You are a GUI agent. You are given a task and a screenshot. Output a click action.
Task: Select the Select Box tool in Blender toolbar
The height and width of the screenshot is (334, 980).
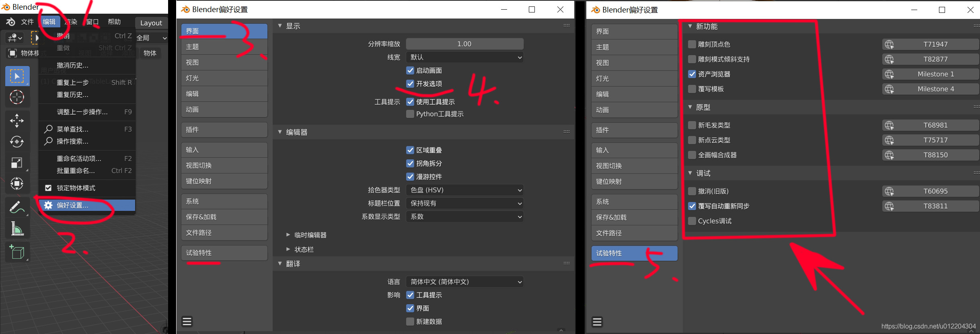[x=17, y=76]
